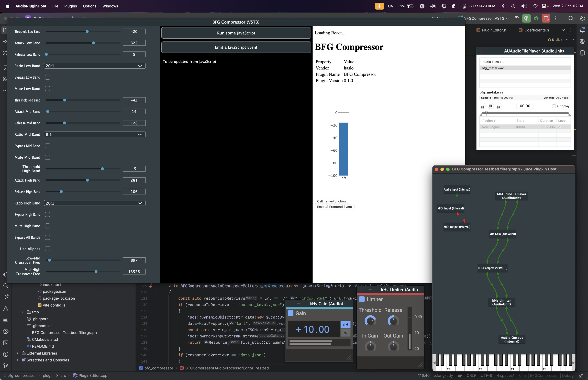Click the microphone icon in menu bar

click(x=379, y=6)
